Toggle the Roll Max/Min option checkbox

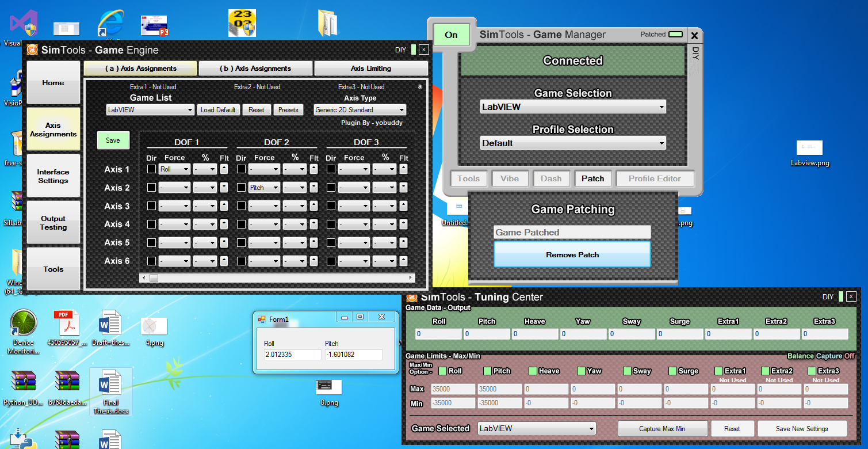[x=442, y=371]
